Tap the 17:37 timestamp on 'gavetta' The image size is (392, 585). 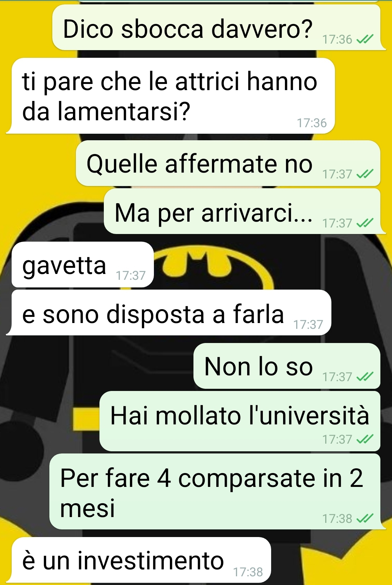tap(131, 275)
